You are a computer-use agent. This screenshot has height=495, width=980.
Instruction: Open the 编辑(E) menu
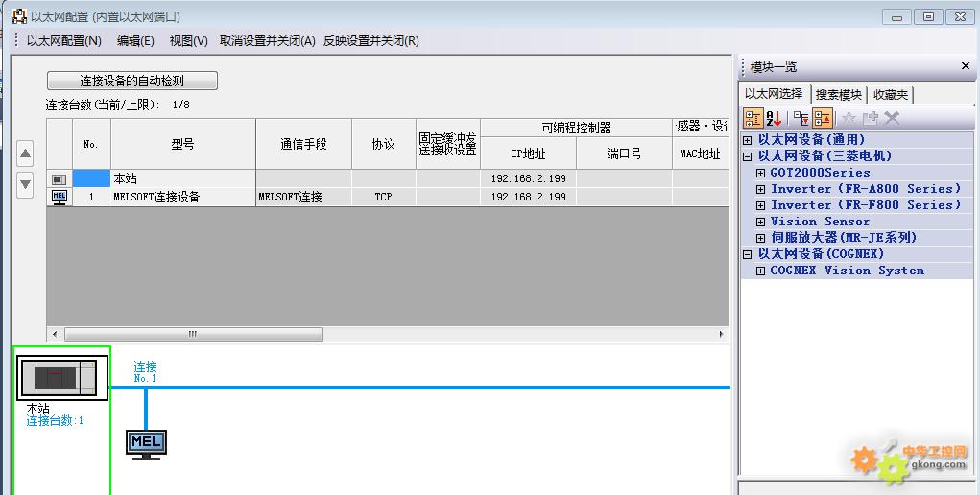[135, 41]
